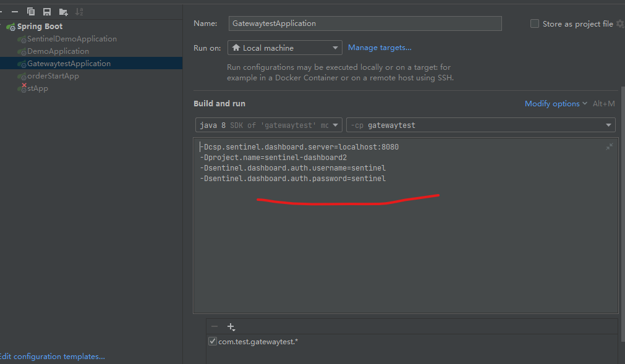Click the -Dcsp.sentinel.dashboard.server=localhost:8080 line

tap(299, 147)
